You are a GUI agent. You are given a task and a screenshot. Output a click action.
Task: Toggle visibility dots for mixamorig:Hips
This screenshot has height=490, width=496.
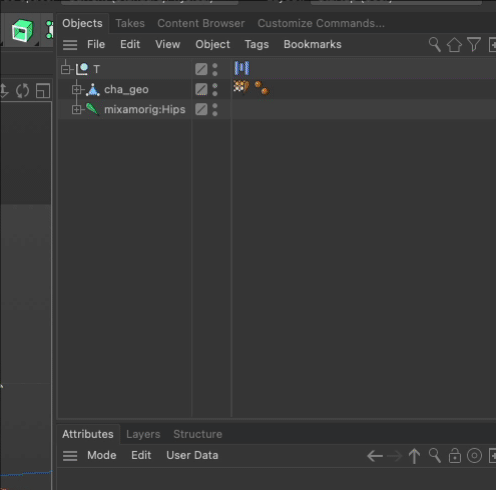[x=215, y=109]
